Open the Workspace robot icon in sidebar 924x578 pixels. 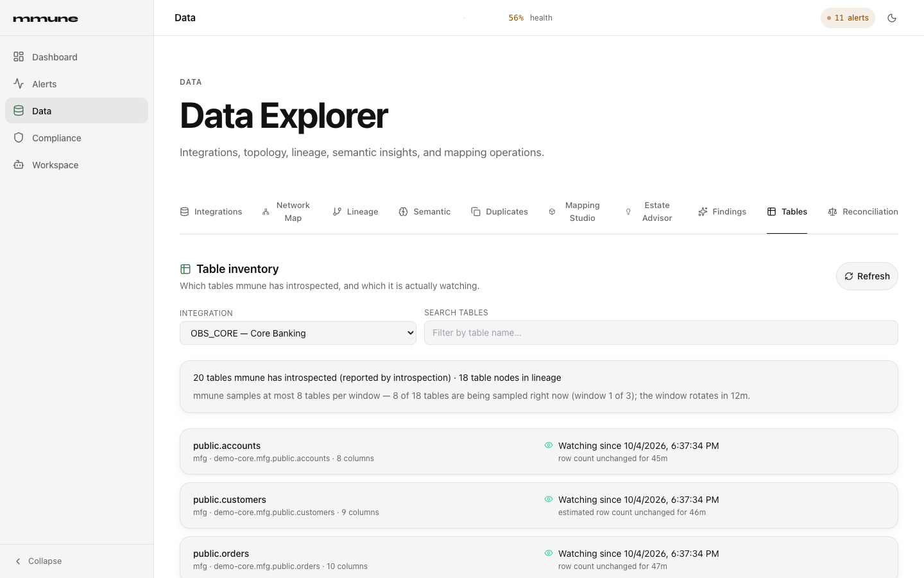click(19, 165)
